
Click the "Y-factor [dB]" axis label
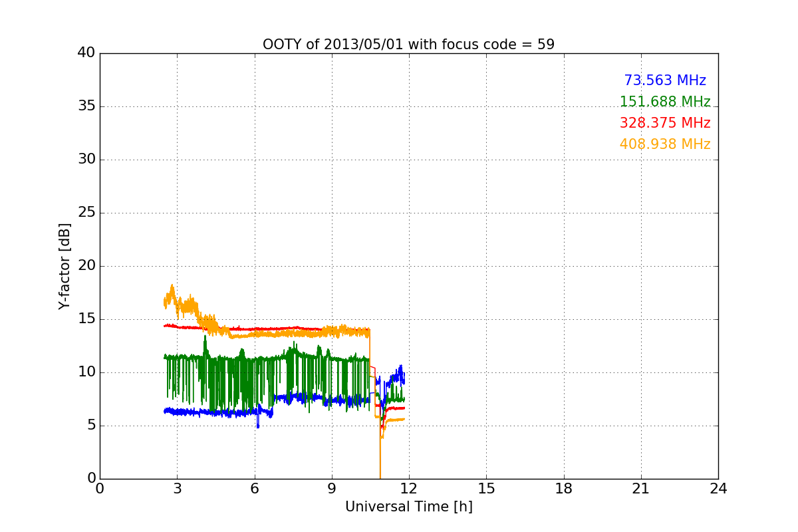click(x=65, y=266)
